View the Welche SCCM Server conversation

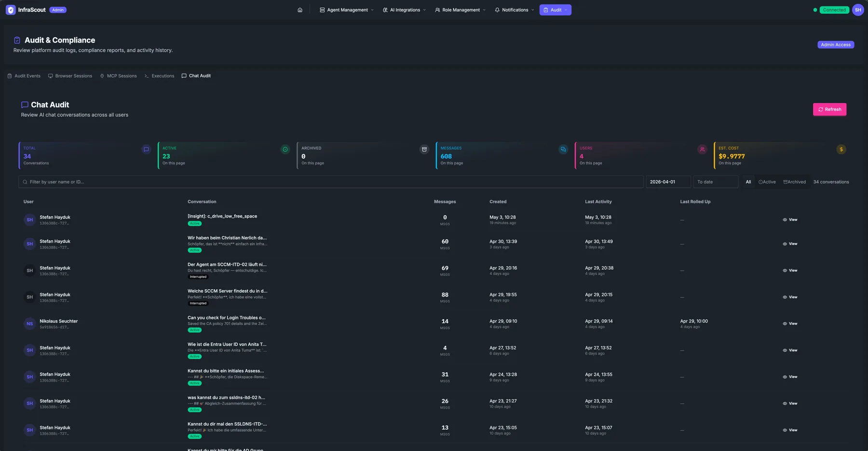coord(790,297)
